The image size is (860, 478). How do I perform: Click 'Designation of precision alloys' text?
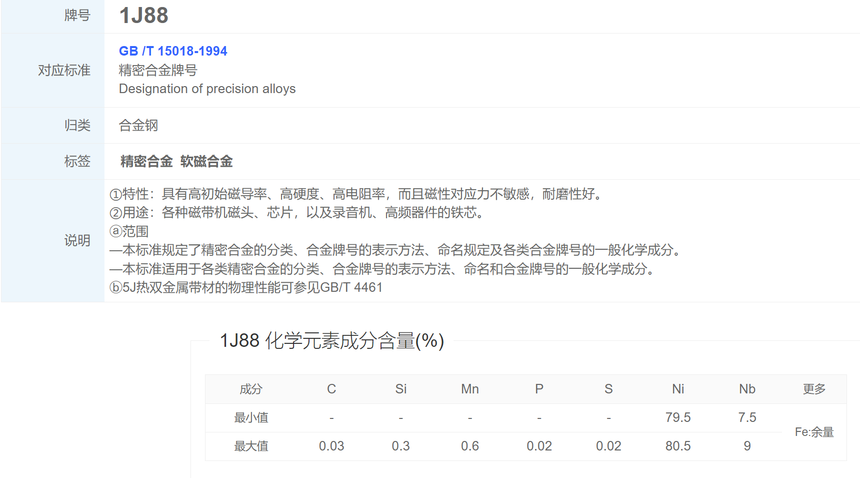207,89
